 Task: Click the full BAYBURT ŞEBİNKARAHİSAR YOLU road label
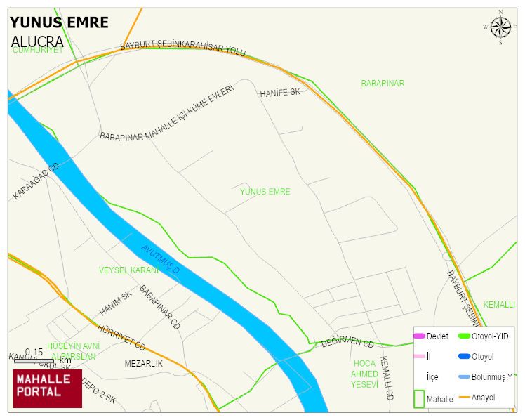[182, 48]
